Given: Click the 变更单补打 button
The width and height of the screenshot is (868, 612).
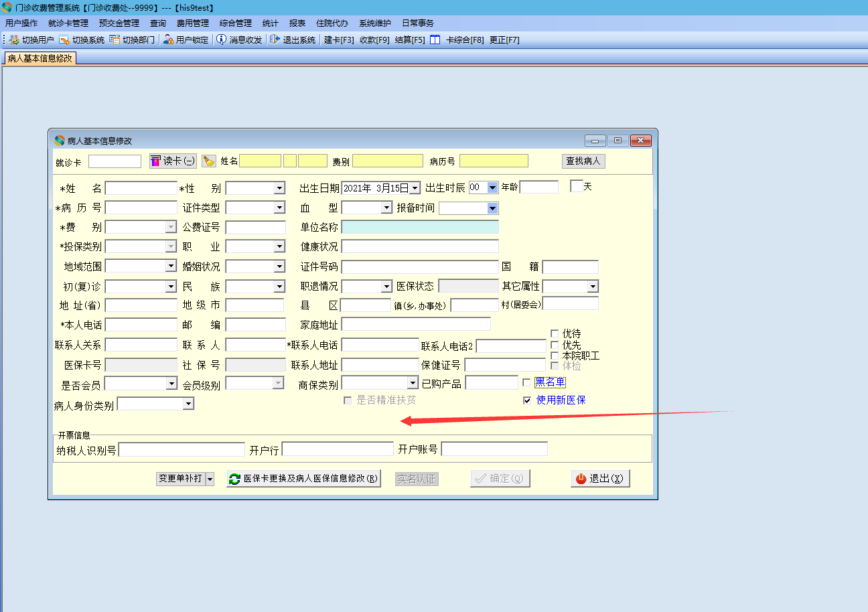Looking at the screenshot, I should [180, 479].
